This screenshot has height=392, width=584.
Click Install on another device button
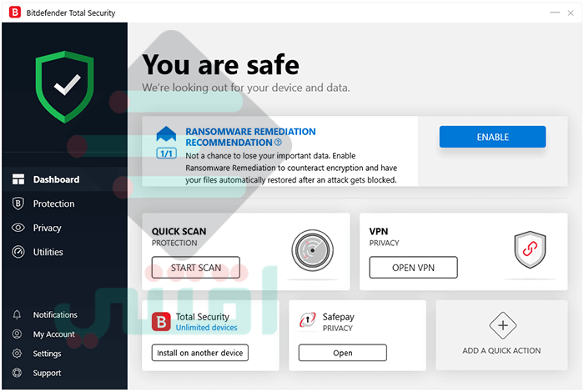tap(199, 353)
